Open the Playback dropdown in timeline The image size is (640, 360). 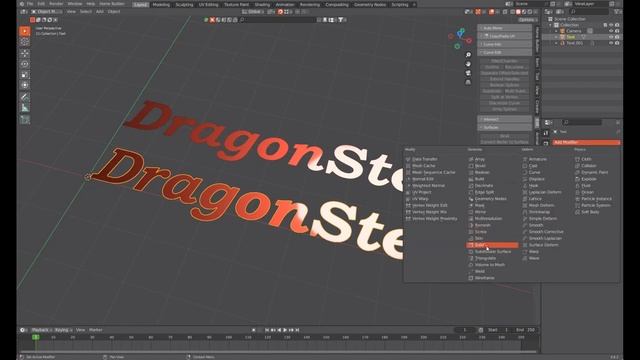pyautogui.click(x=42, y=330)
